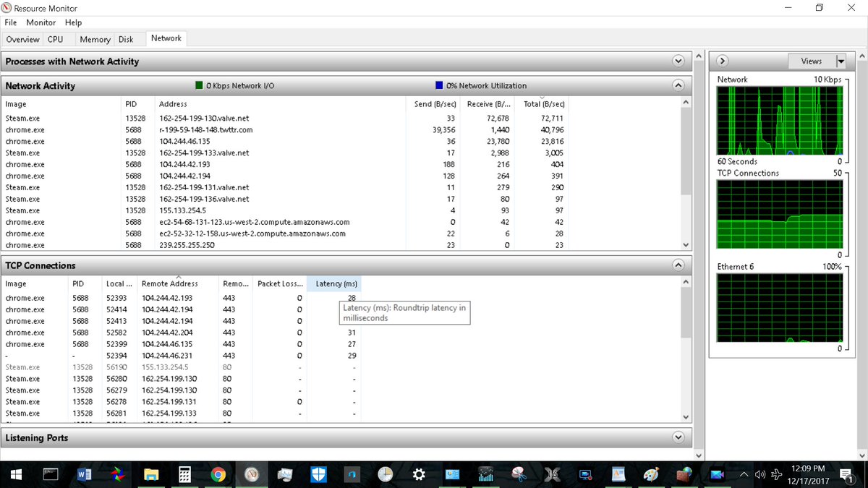
Task: Open the Action Center notification icon
Action: 846,475
